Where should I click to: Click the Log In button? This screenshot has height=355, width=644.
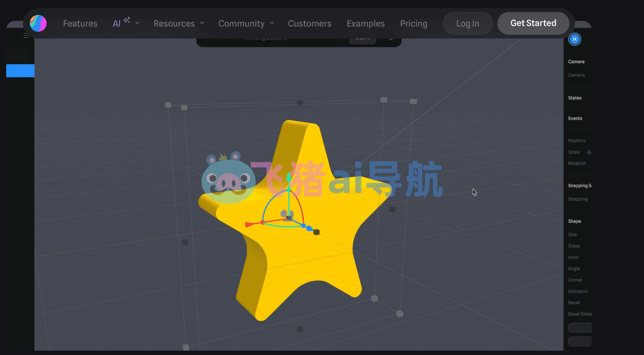468,23
